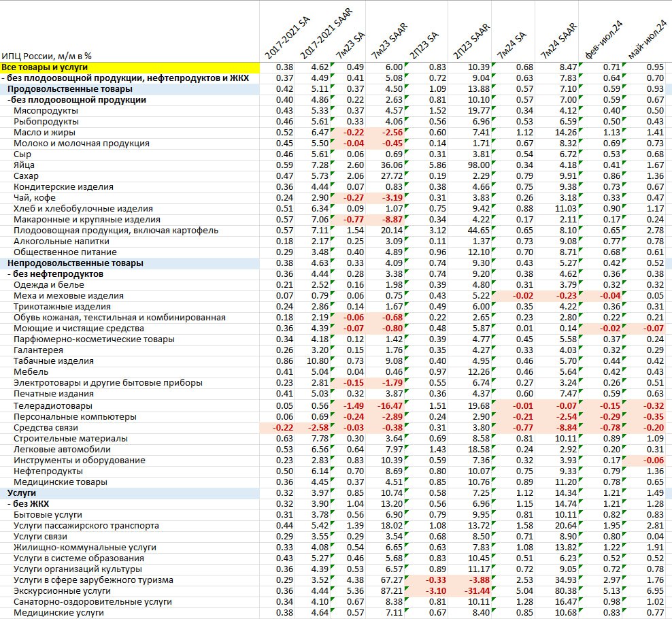Image resolution: width=672 pixels, height=619 pixels.
Task: Select the "Инструменты и оборудование" row label
Action: click(80, 461)
